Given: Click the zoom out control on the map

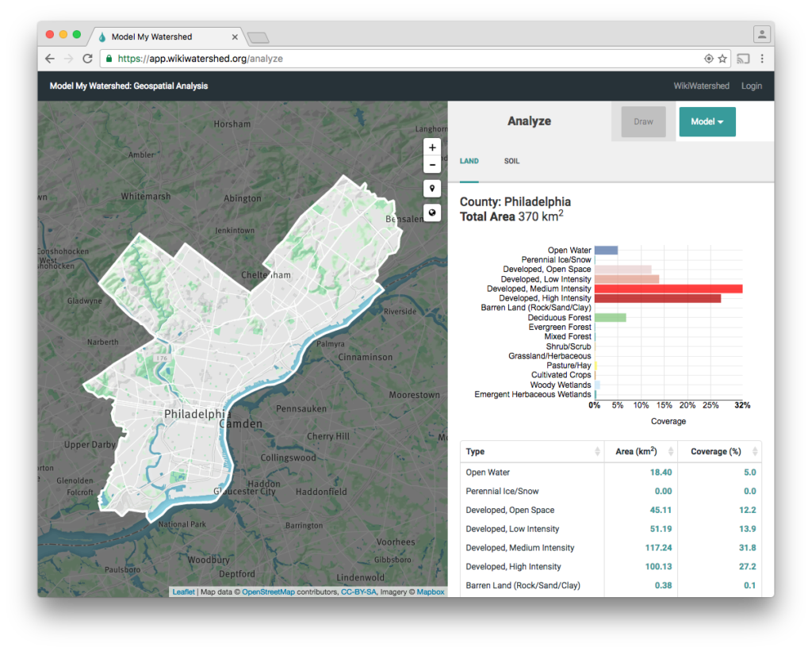Looking at the screenshot, I should [x=432, y=164].
